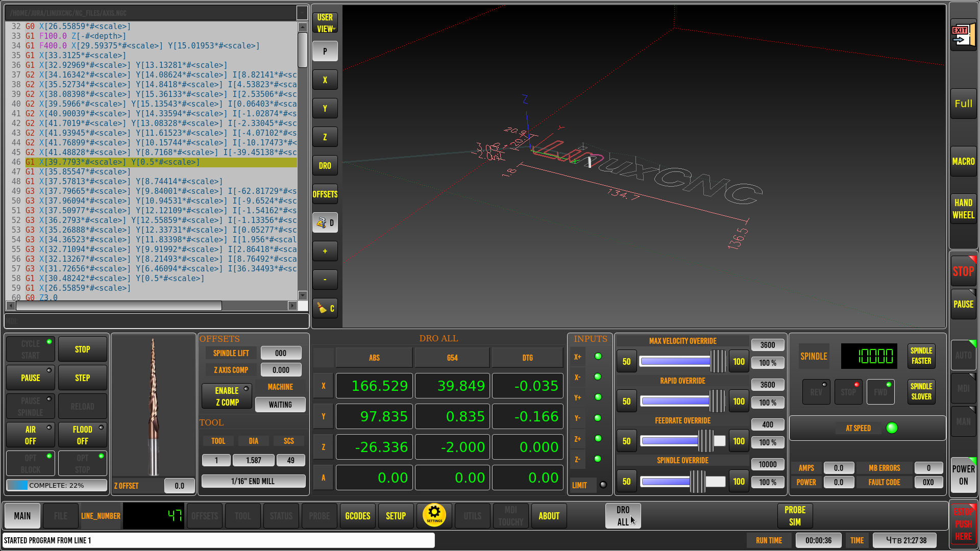980x551 pixels.
Task: Open the FILE tab
Action: point(61,516)
